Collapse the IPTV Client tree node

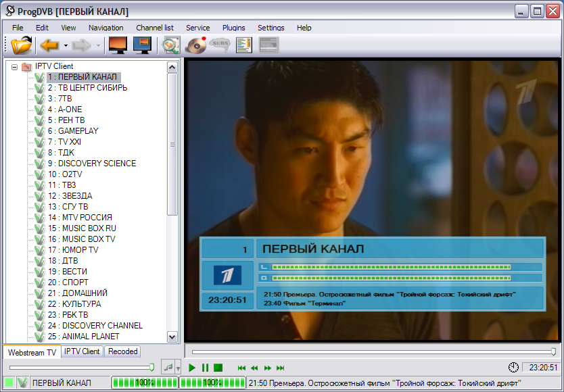(14, 67)
